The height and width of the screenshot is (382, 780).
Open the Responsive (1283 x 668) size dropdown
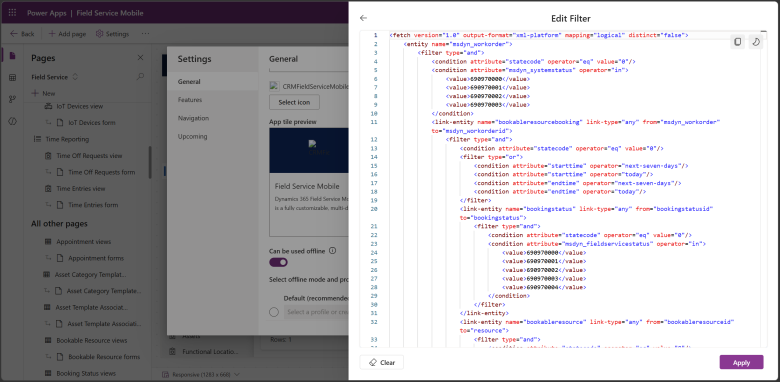coord(202,374)
